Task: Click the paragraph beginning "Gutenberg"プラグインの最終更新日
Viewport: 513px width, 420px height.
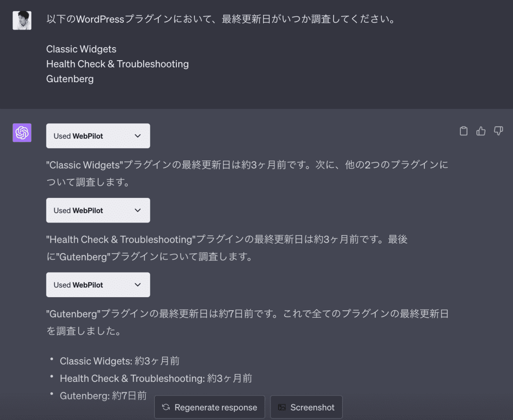Action: [247, 322]
